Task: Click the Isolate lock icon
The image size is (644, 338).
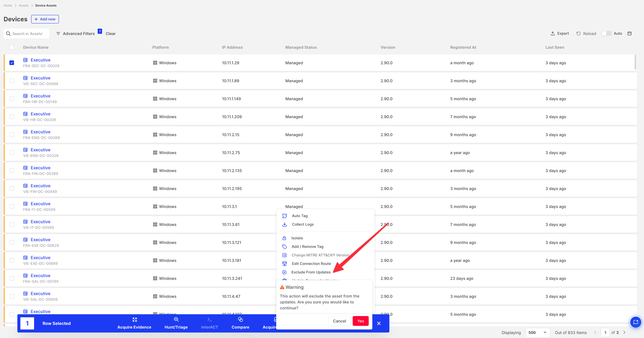Action: (x=284, y=238)
